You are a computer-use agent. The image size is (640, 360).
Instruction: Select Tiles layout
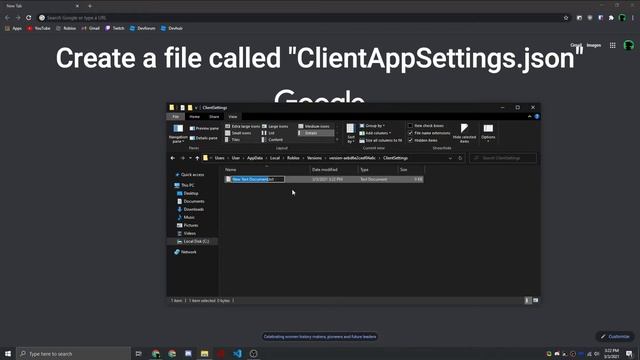point(233,140)
